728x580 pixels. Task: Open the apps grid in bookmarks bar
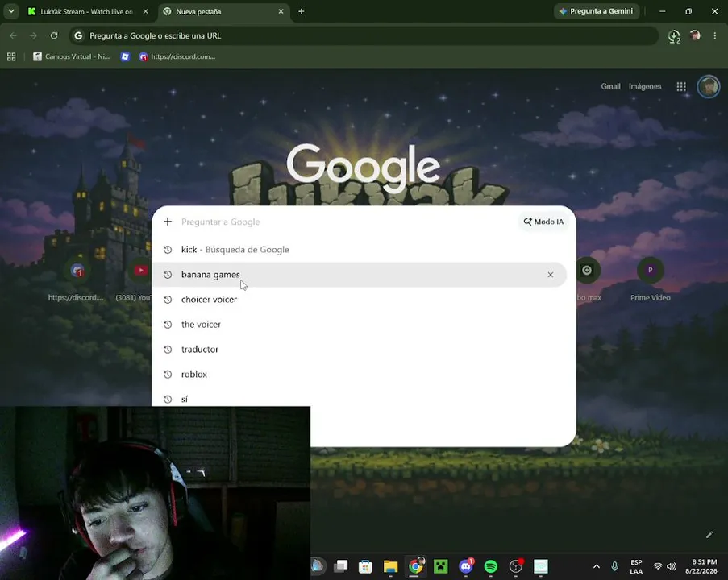tap(11, 56)
